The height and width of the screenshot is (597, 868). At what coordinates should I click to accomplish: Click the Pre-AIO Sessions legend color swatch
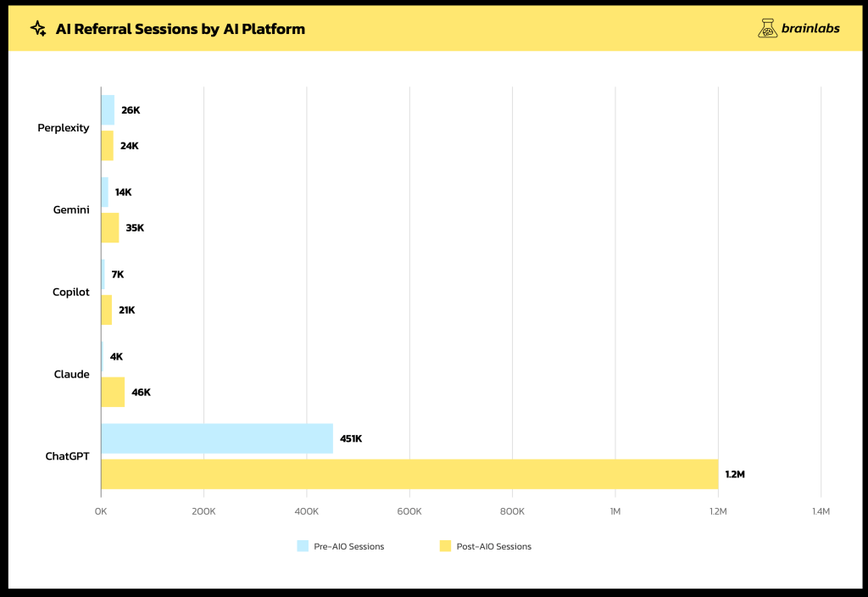point(303,546)
